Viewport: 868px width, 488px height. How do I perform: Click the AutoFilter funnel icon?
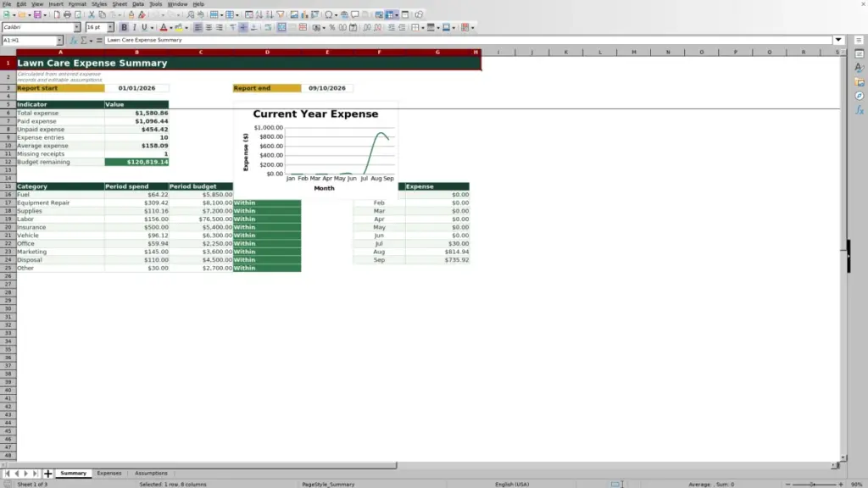point(281,15)
